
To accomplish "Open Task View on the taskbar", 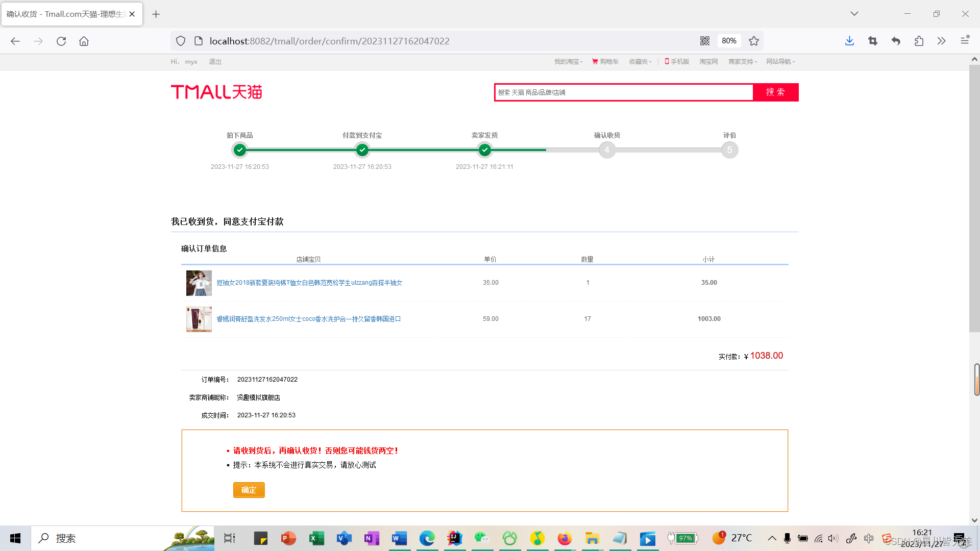I will click(x=230, y=538).
